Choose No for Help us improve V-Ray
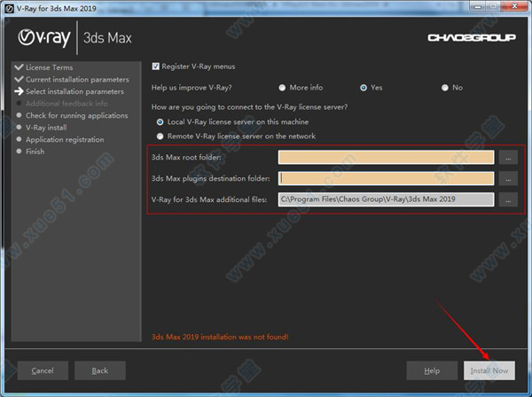Screen dimensions: 532x397 (445, 88)
